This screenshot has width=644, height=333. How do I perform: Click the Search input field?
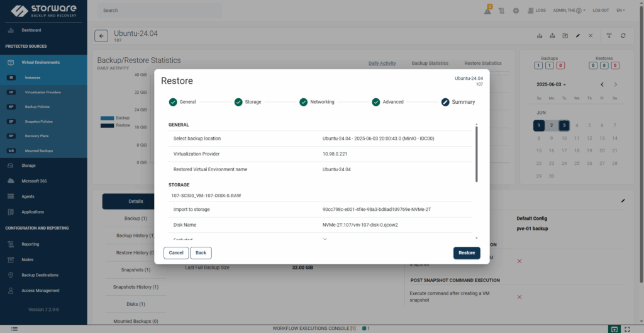coord(160,11)
